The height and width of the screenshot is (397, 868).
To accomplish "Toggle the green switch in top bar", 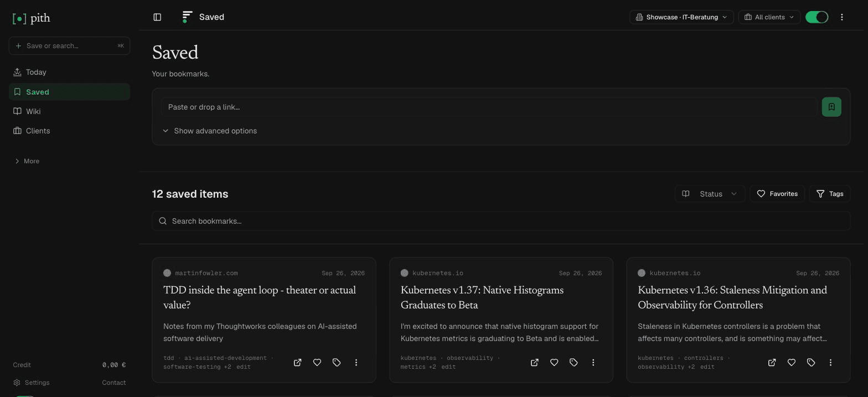I will (x=817, y=17).
